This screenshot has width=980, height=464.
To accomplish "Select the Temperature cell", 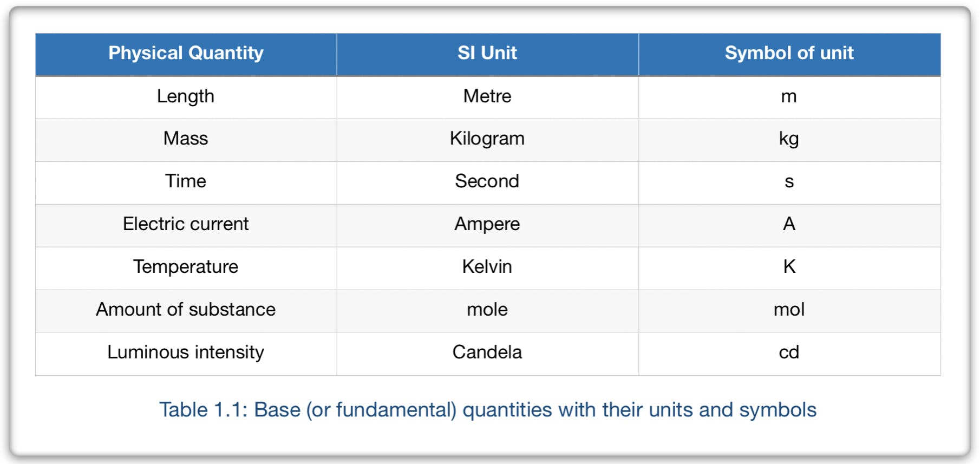I will point(186,267).
